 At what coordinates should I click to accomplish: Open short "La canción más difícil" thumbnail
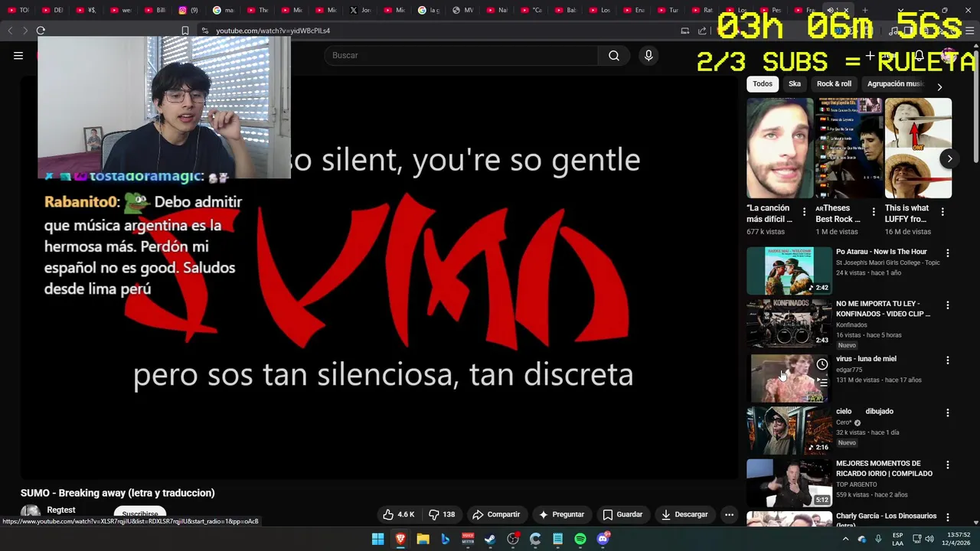[x=780, y=148]
